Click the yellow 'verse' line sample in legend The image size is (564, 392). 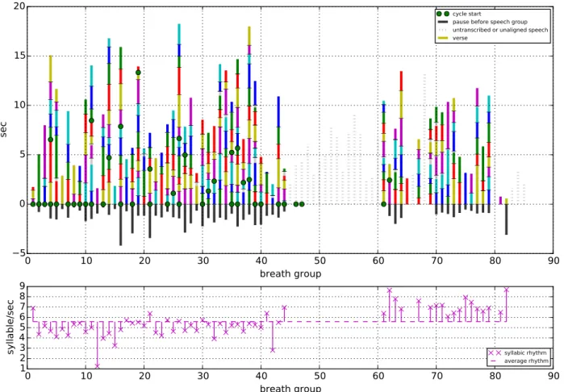click(x=443, y=38)
